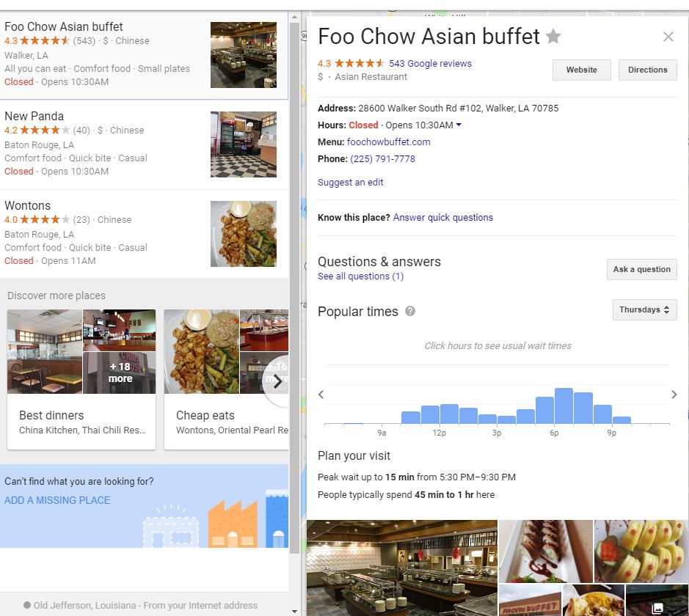Click the 12p bar in popular times
The width and height of the screenshot is (689, 616).
pyautogui.click(x=449, y=414)
